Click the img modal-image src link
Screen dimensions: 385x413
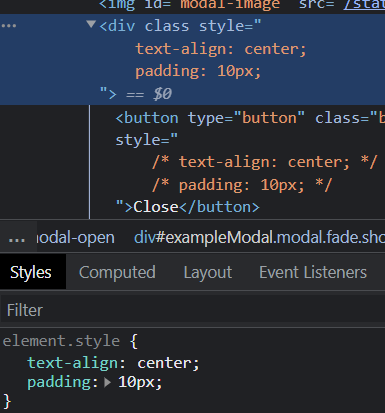point(364,5)
